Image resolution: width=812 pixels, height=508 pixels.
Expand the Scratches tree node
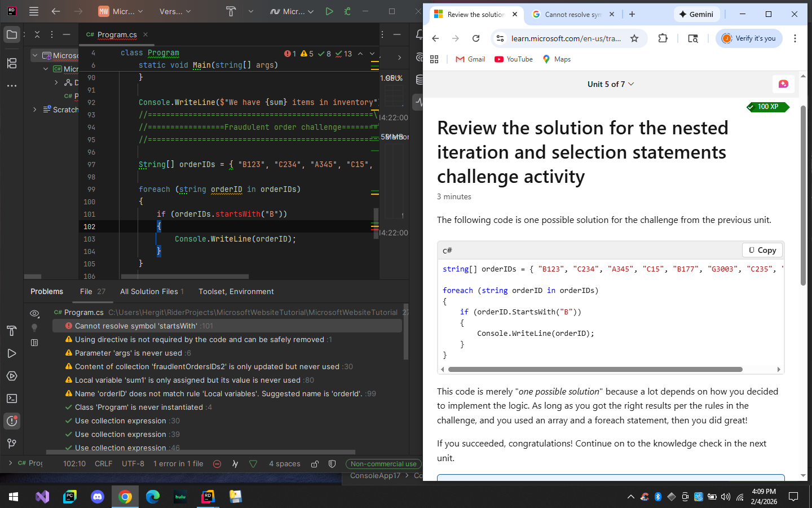(x=35, y=110)
